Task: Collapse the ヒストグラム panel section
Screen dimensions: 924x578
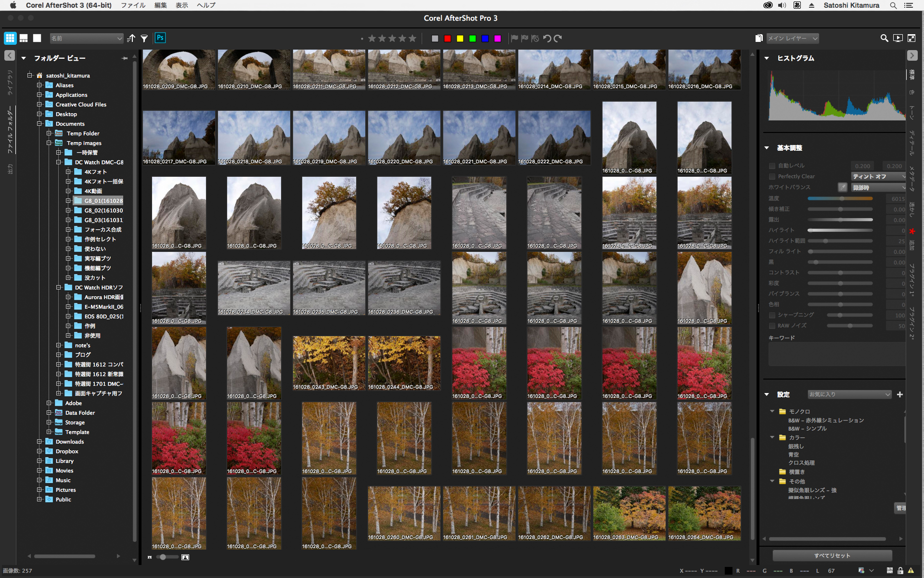Action: click(767, 58)
